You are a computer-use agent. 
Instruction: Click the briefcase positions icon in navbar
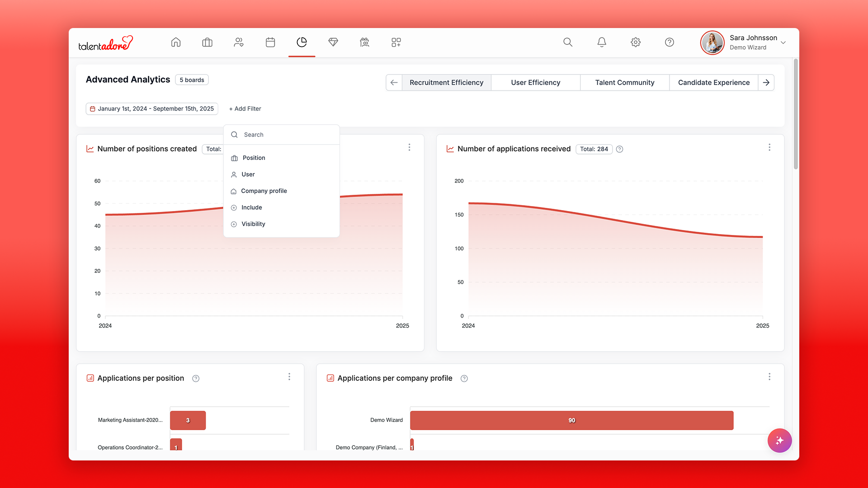click(x=207, y=42)
